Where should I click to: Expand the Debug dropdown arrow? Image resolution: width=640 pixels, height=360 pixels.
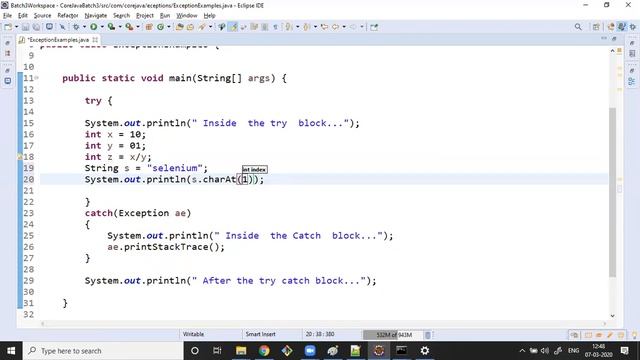pyautogui.click(x=84, y=27)
